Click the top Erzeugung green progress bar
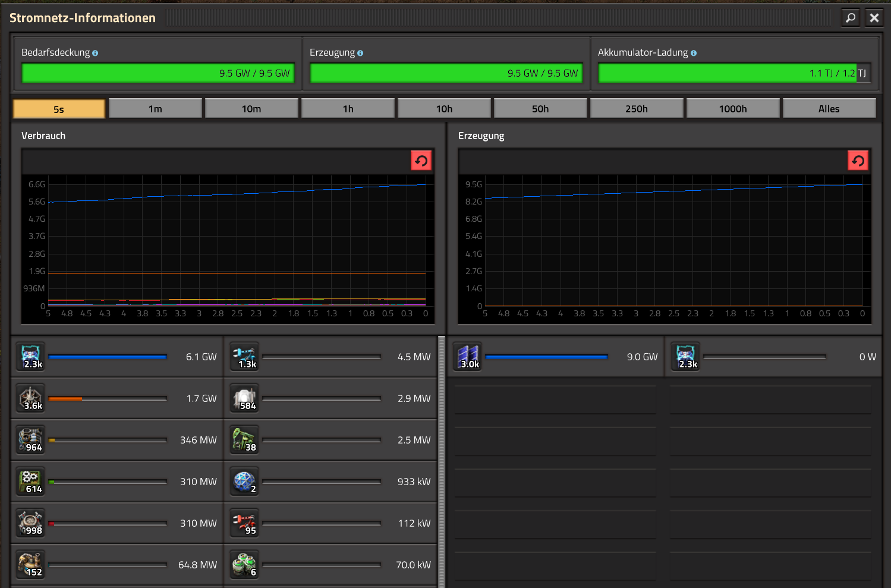This screenshot has width=891, height=588. (446, 73)
